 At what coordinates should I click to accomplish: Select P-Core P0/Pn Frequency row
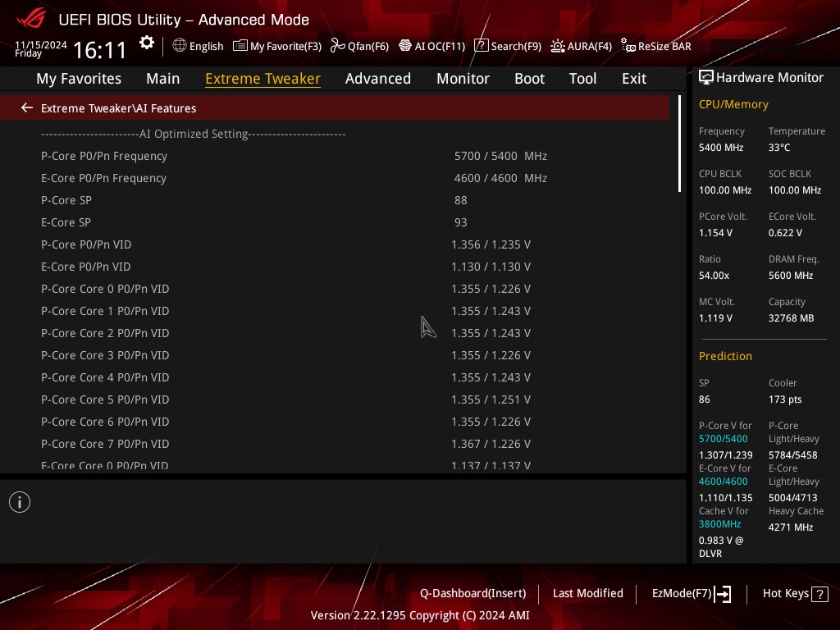[335, 156]
